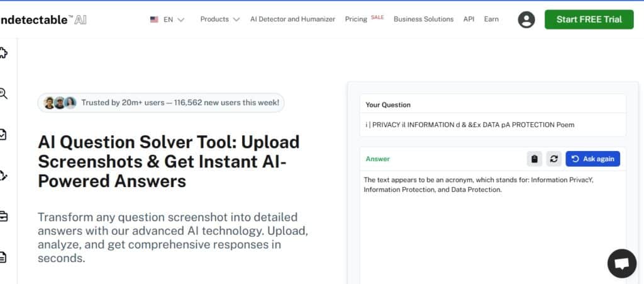The height and width of the screenshot is (284, 644).
Task: Expand the Products dropdown menu
Action: tap(219, 20)
